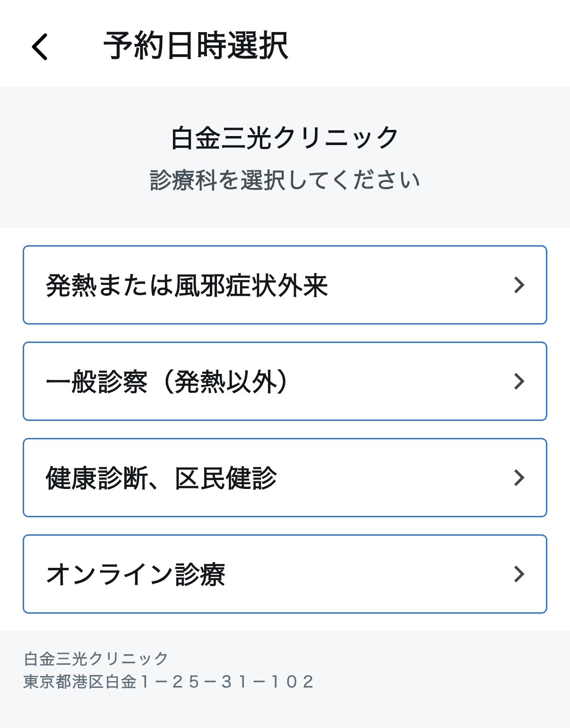The width and height of the screenshot is (570, 728).
Task: Click chevron on 一般診察（発熱以外） row
Action: (x=519, y=381)
